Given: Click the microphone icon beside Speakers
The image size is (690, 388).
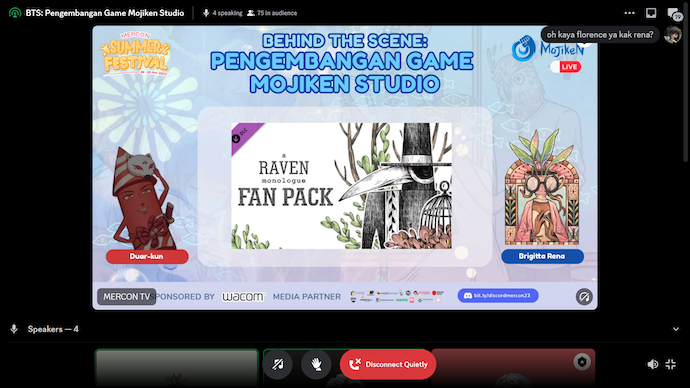Looking at the screenshot, I should 14,329.
